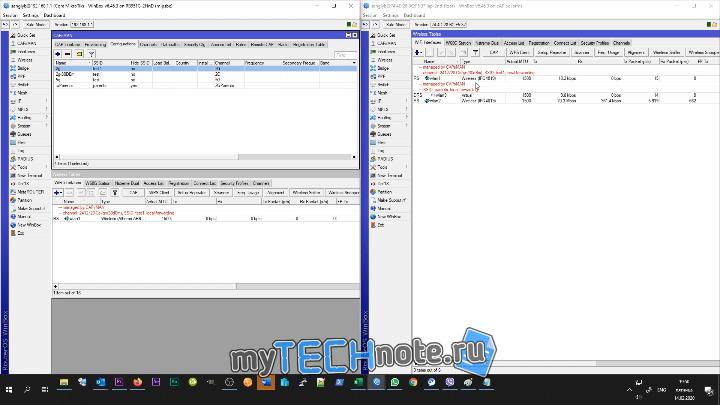Screen dimensions: 720x405
Task: Click Redo arrow in right WinBox toolbar
Action: (x=375, y=24)
